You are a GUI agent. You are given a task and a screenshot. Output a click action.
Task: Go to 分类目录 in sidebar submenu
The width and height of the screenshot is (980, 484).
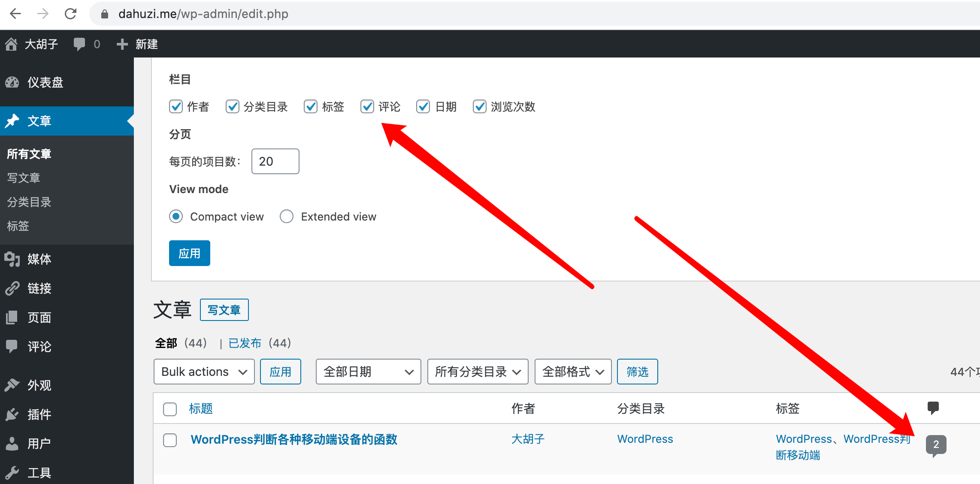click(x=29, y=202)
